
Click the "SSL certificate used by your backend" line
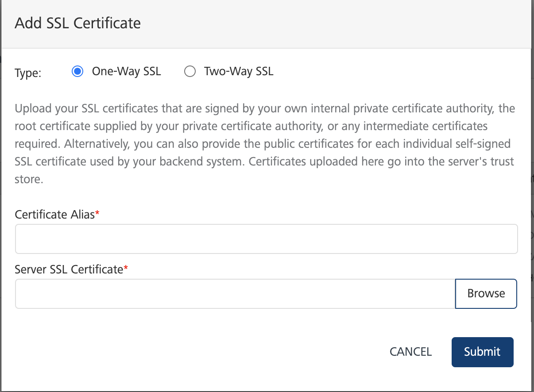[129, 162]
